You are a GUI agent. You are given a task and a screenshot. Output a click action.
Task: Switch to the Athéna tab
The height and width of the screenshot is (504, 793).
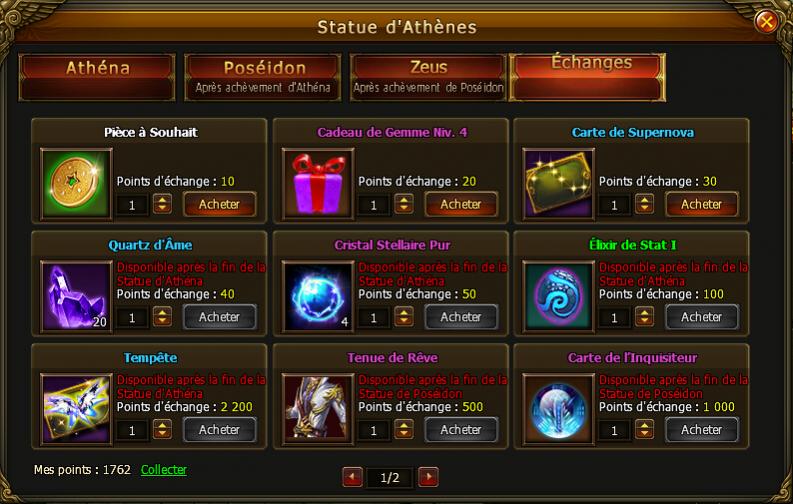tap(97, 77)
